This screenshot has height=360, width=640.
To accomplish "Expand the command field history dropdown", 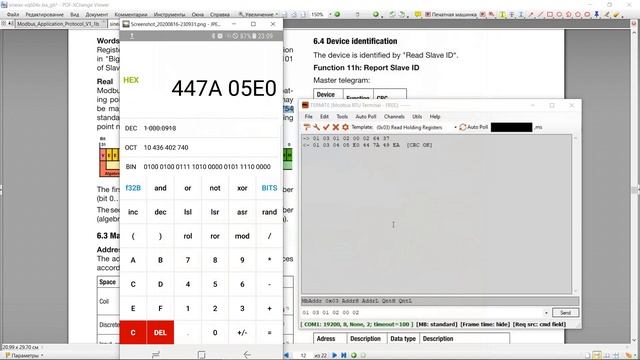I will [546, 313].
